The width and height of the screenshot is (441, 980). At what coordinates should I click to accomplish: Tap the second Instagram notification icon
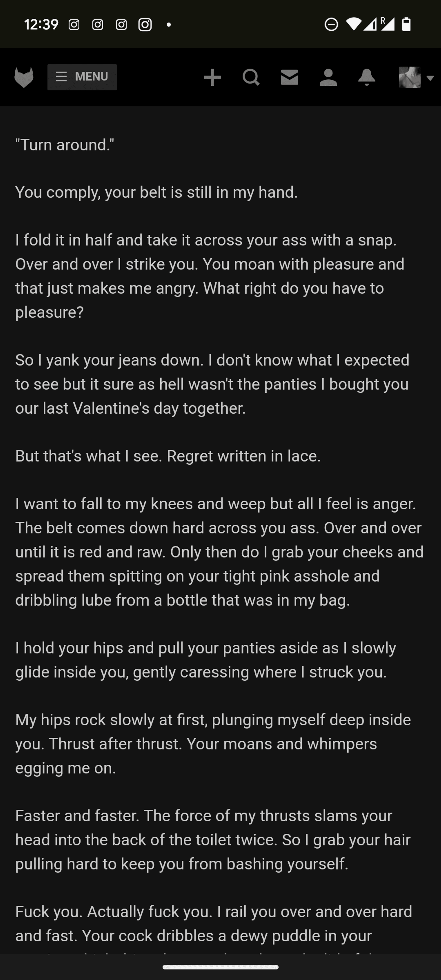pos(97,25)
